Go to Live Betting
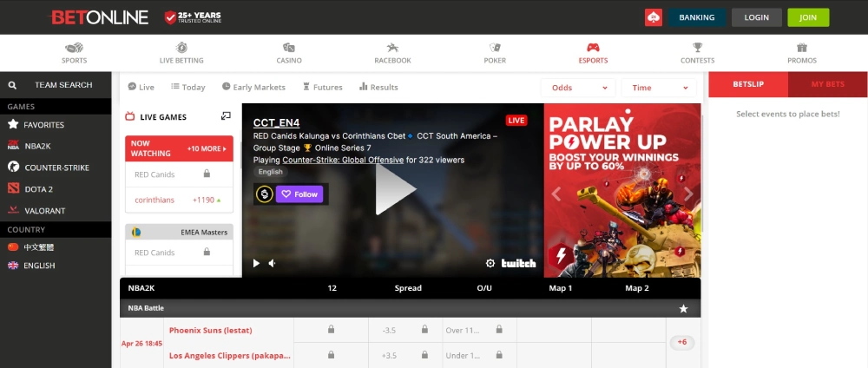Image resolution: width=868 pixels, height=368 pixels. tap(181, 53)
